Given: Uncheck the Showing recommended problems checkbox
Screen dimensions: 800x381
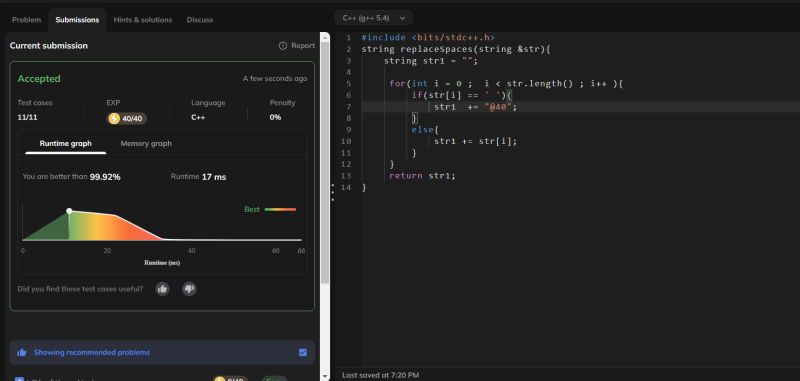Looking at the screenshot, I should point(303,352).
